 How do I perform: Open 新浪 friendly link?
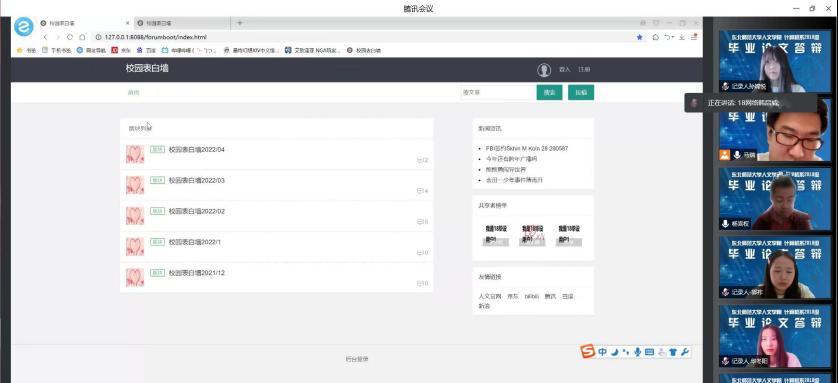484,306
